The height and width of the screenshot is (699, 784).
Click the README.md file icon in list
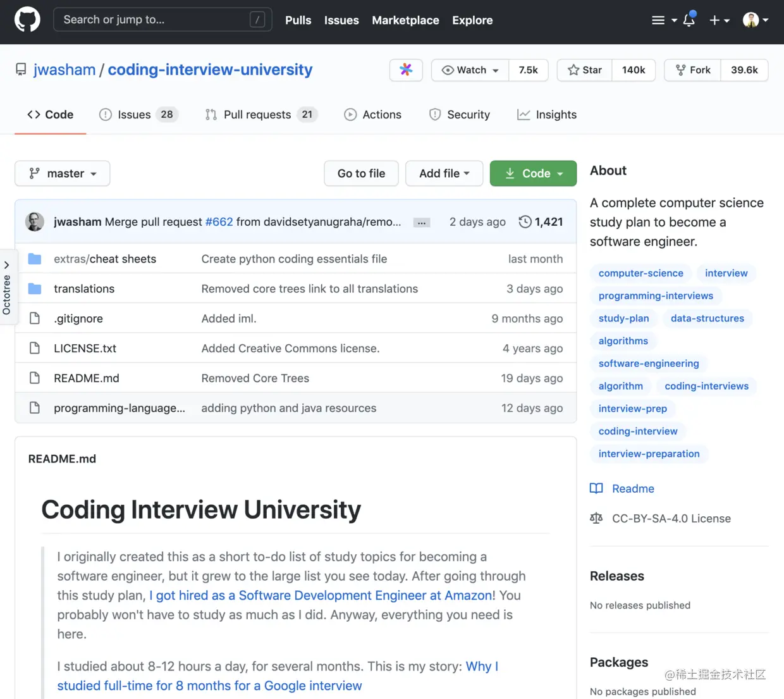pyautogui.click(x=35, y=378)
